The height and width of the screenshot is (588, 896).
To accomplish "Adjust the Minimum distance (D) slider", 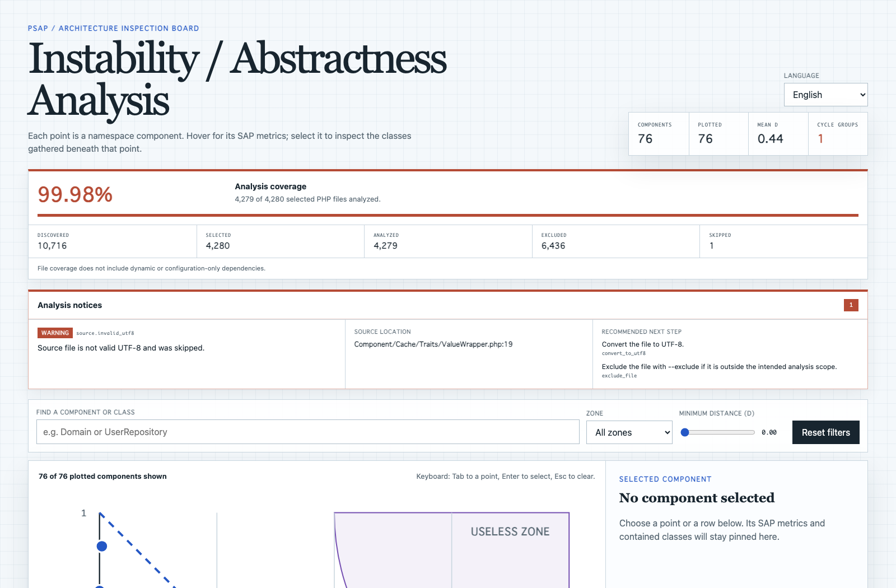I will (717, 432).
